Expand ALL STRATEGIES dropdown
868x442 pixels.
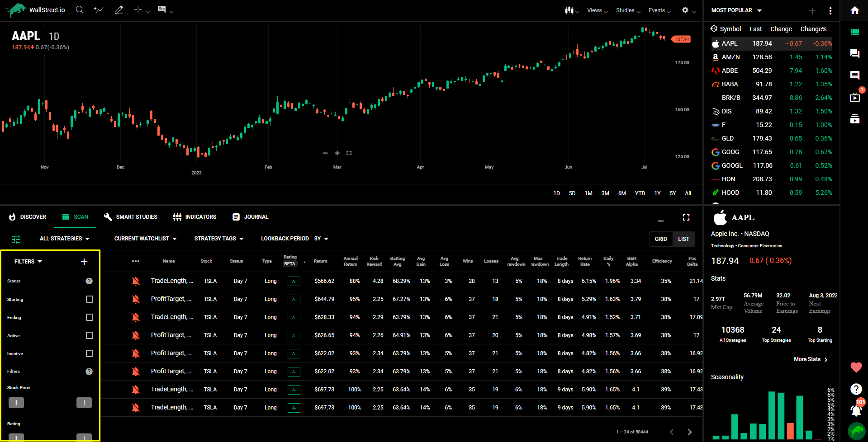[65, 239]
